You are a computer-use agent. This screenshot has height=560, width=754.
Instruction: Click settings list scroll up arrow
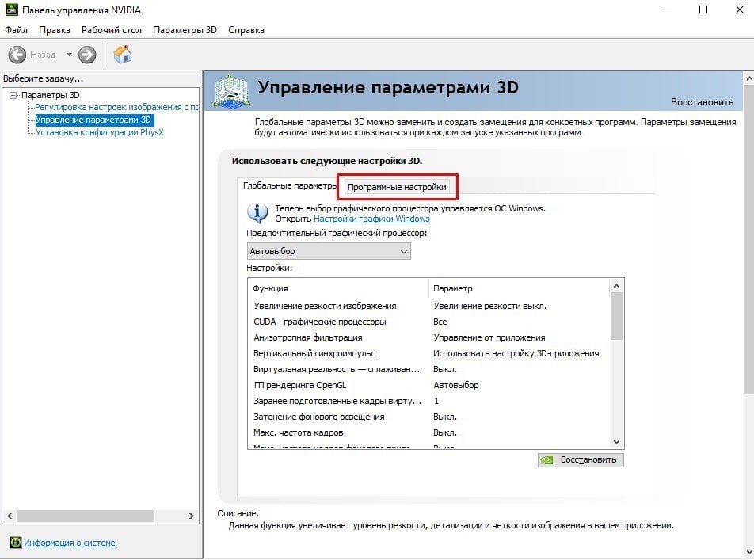point(616,286)
